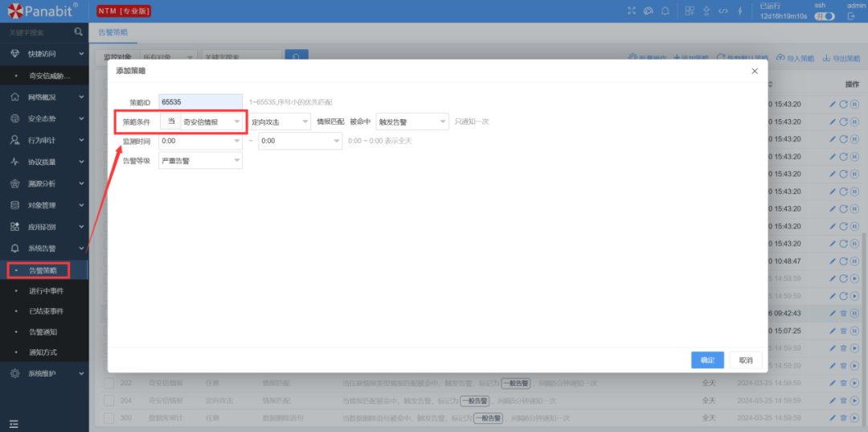
Task: Check the checkbox for policy row 300
Action: pyautogui.click(x=108, y=418)
